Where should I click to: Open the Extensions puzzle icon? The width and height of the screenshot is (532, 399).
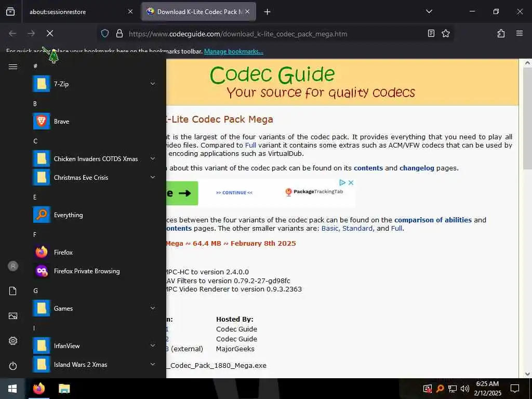[501, 33]
